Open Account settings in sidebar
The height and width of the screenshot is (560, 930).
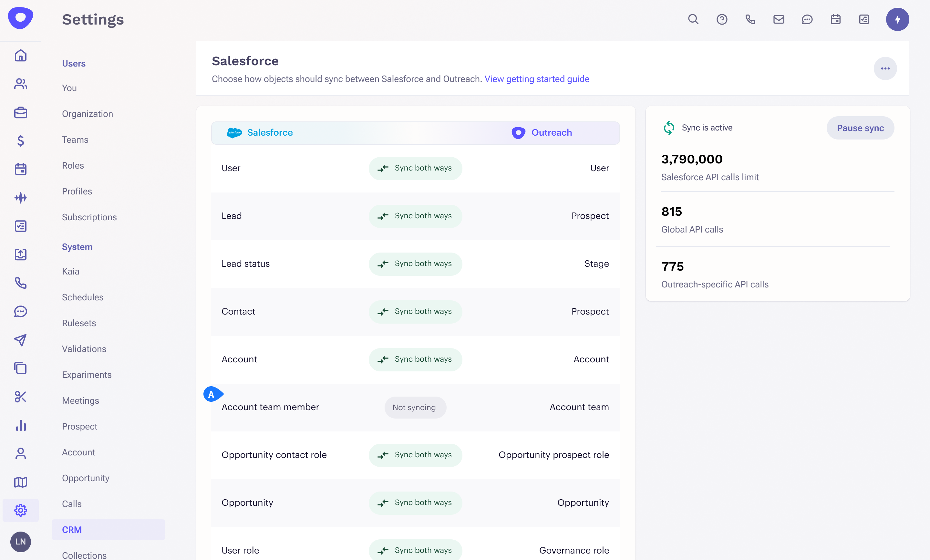[78, 452]
